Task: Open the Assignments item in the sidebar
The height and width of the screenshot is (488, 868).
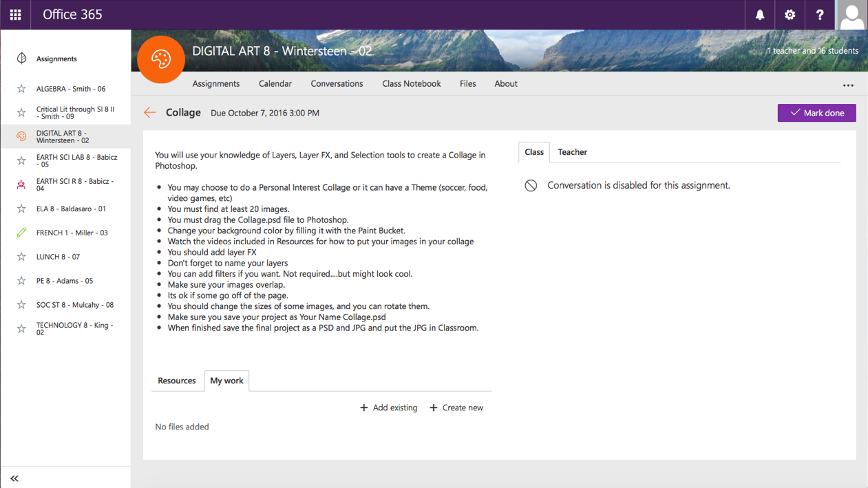Action: tap(56, 59)
